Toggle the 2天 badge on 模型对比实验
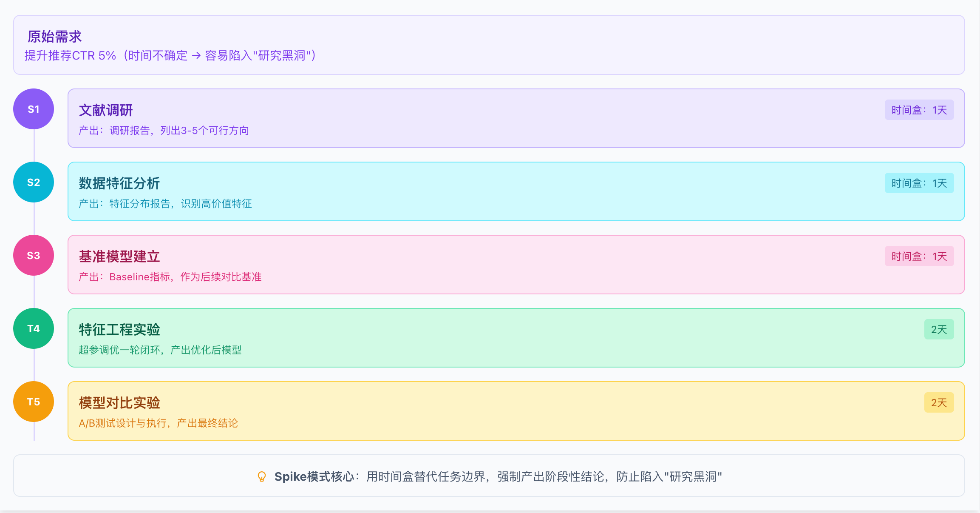Viewport: 980px width, 513px height. point(939,402)
